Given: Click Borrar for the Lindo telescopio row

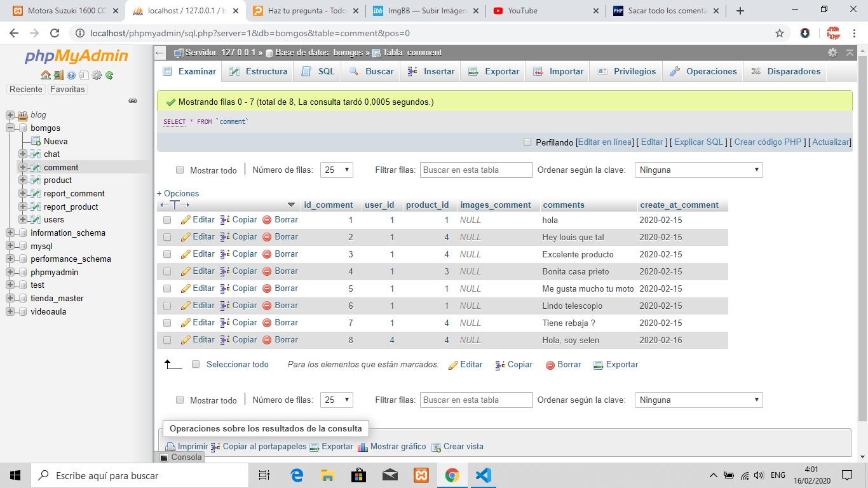Looking at the screenshot, I should tap(280, 306).
